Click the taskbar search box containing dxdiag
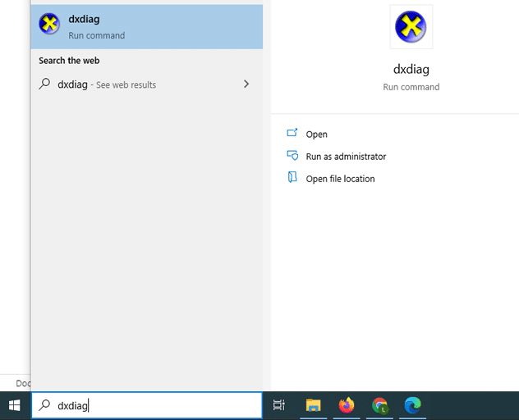519x420 pixels. 147,405
